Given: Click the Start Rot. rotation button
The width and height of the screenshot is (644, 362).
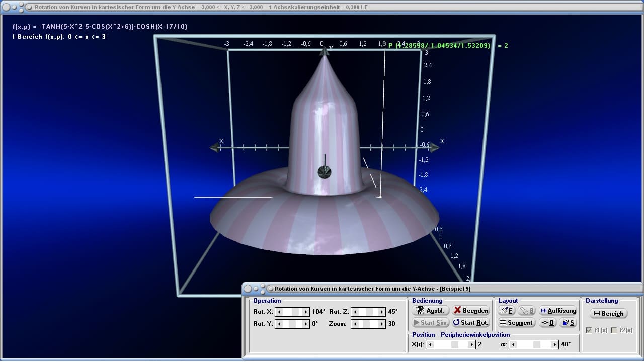Looking at the screenshot, I should tap(470, 323).
